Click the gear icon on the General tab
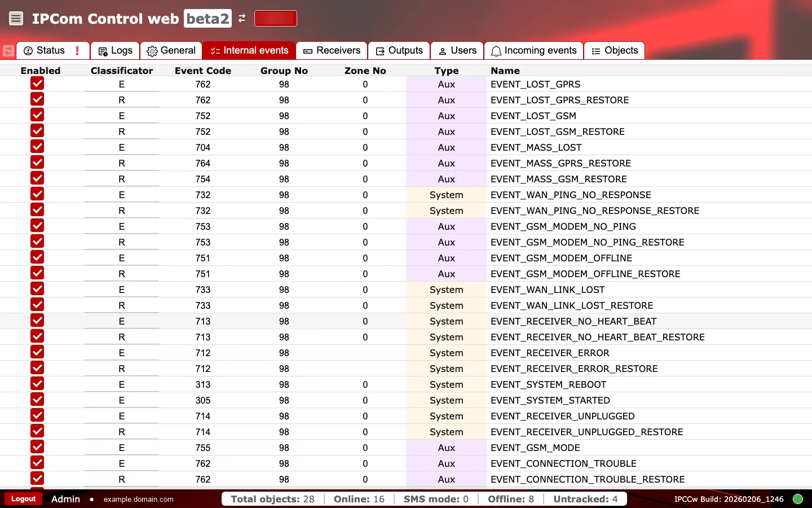 (151, 50)
